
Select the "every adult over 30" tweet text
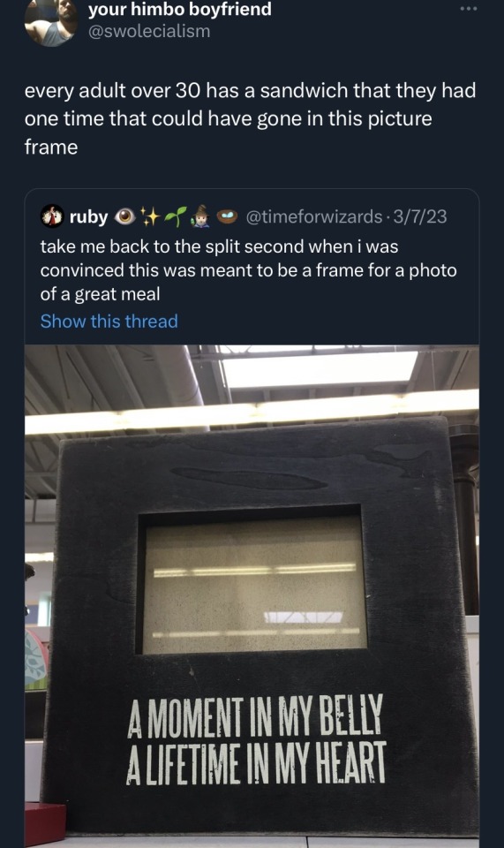(250, 118)
